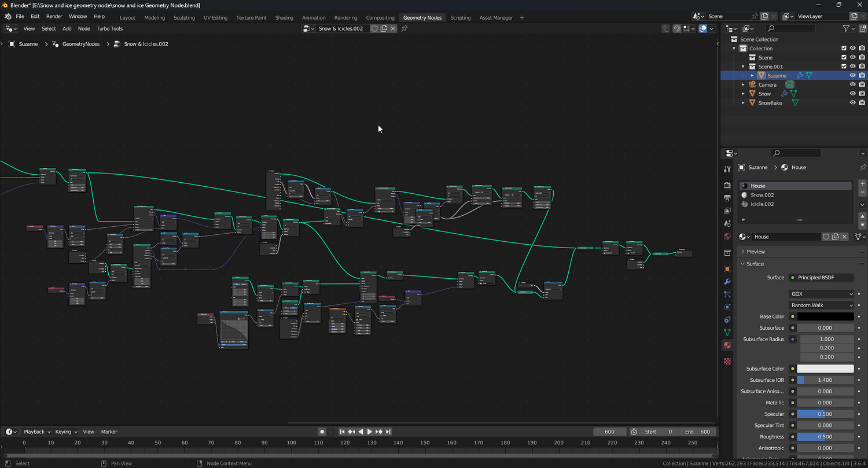Open the World properties tab
The width and height of the screenshot is (868, 468).
tap(727, 236)
